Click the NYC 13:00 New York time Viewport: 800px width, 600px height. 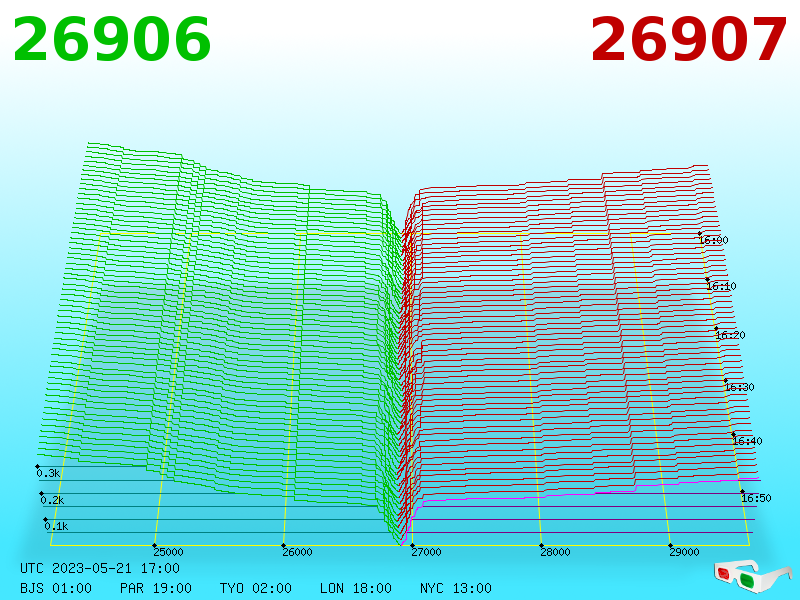[x=456, y=588]
